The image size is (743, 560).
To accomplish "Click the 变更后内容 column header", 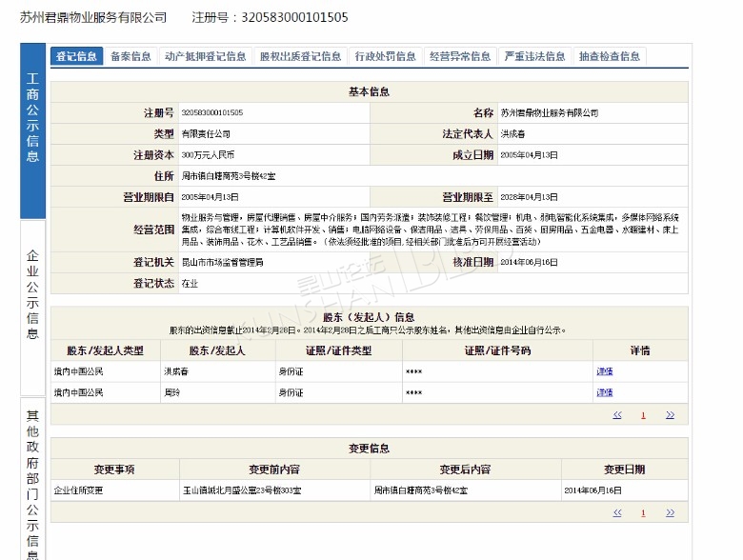I will (465, 470).
